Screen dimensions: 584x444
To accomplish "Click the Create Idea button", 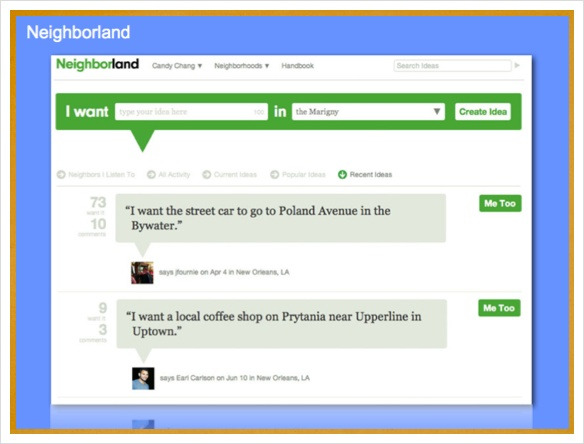I will tap(483, 112).
